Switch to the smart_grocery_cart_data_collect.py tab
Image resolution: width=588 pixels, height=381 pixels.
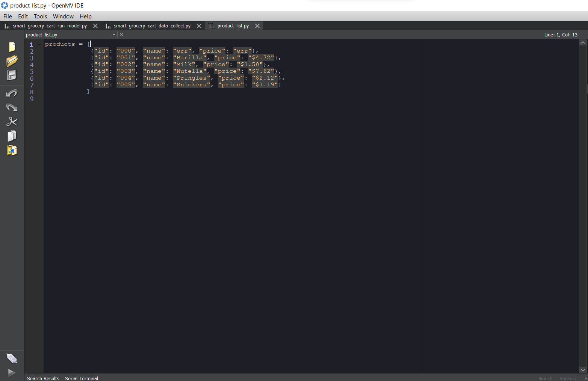pyautogui.click(x=152, y=26)
